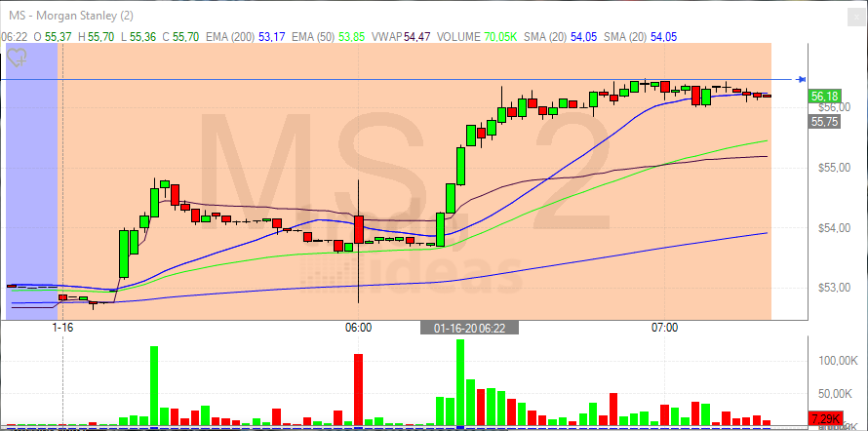The image size is (868, 431).
Task: Click the 06:00 time axis label
Action: click(359, 328)
